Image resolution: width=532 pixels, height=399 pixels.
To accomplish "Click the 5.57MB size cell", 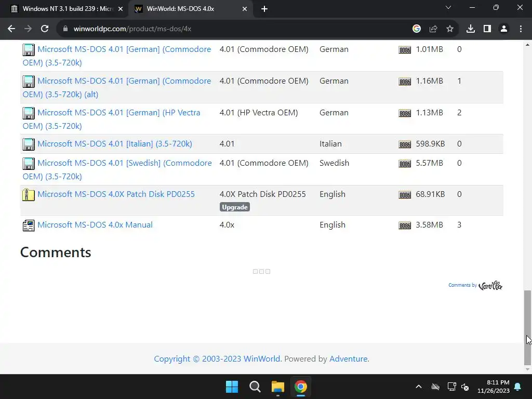I will pos(430,163).
